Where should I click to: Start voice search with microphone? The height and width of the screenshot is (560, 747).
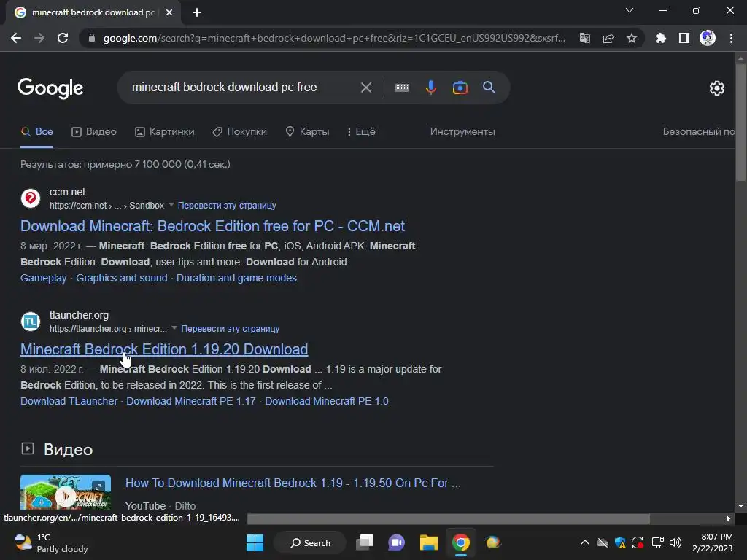(431, 87)
